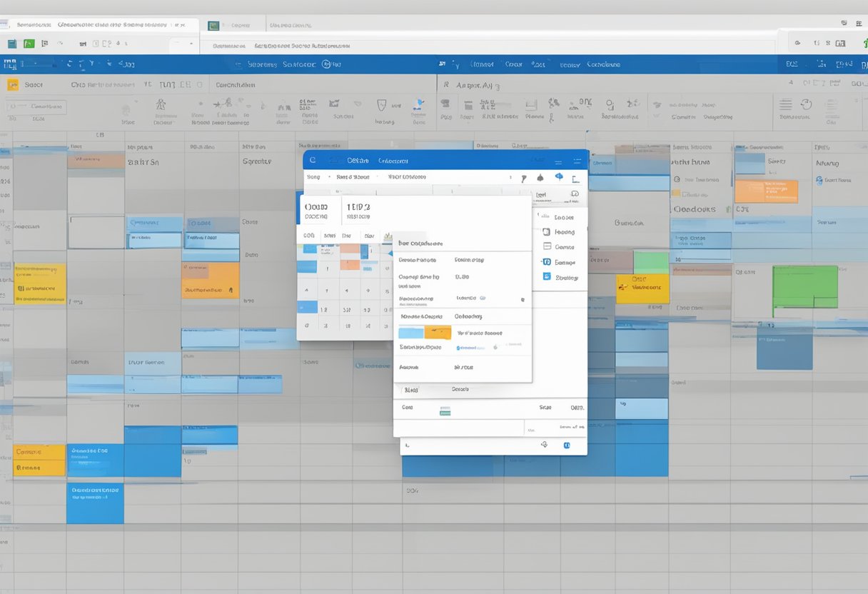Click the green event block in the calendar

click(x=804, y=287)
